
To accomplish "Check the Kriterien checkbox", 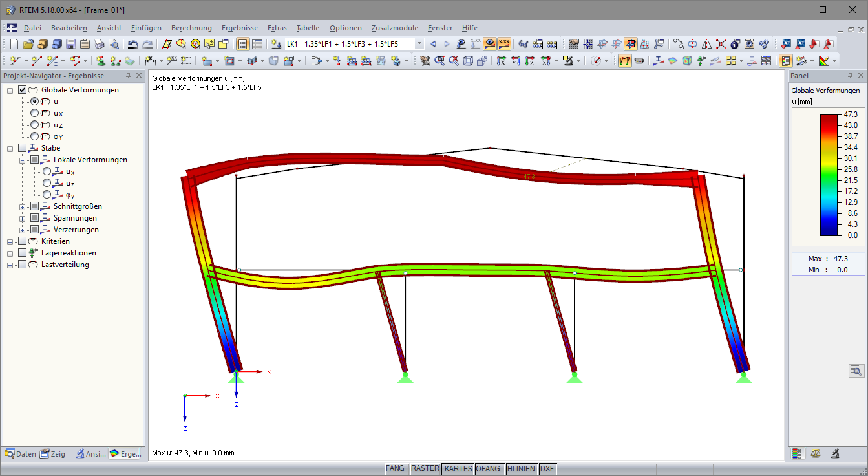I will coord(23,241).
